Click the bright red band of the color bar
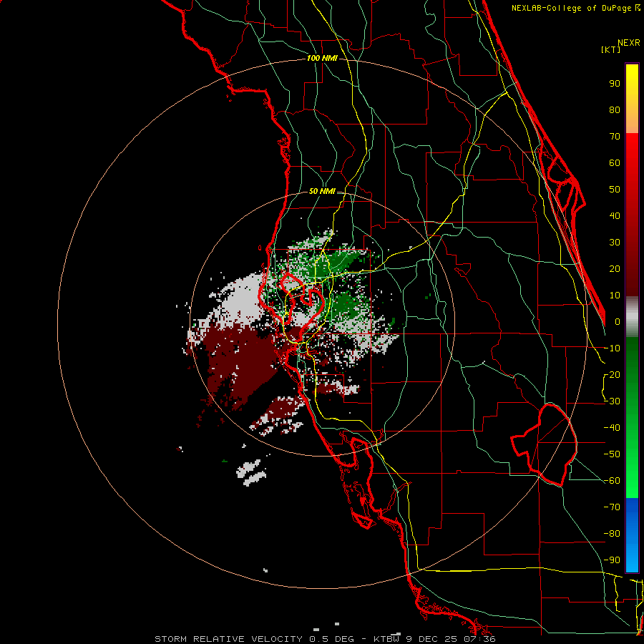Screen dimensions: 644x644 (632, 156)
